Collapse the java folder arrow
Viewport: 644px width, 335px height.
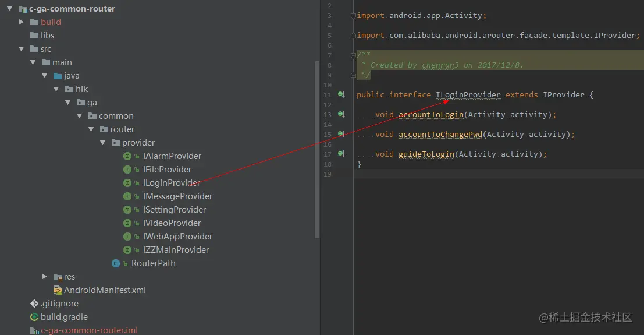pyautogui.click(x=44, y=75)
